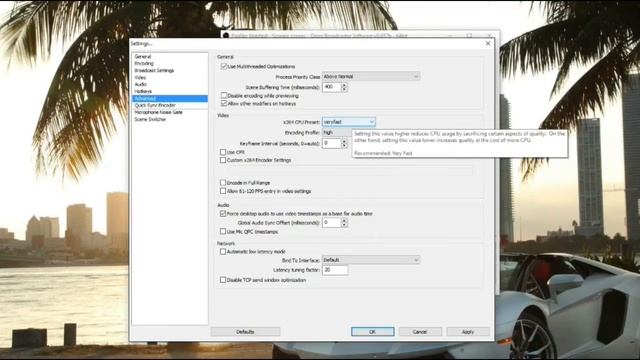This screenshot has height=360, width=640.
Task: Click the Scene Buffering Time value field
Action: (331, 87)
